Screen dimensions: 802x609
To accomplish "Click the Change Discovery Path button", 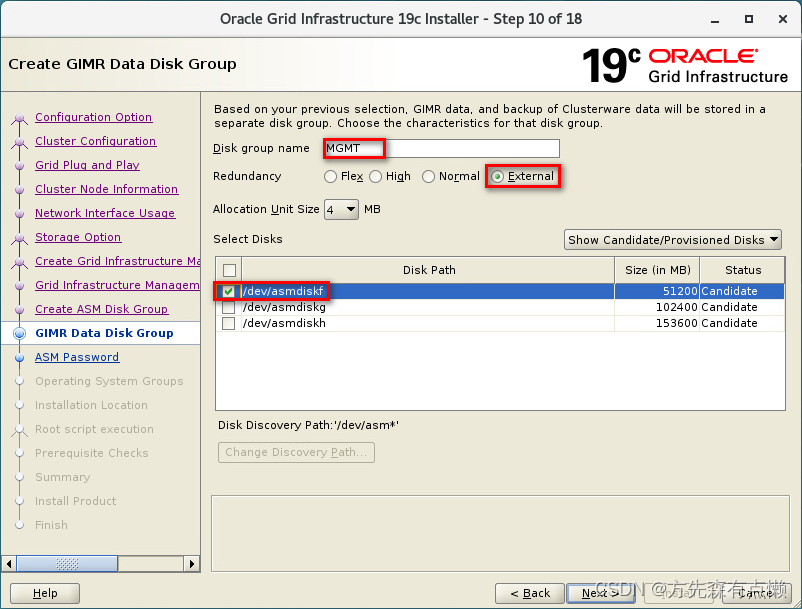I will [x=296, y=453].
